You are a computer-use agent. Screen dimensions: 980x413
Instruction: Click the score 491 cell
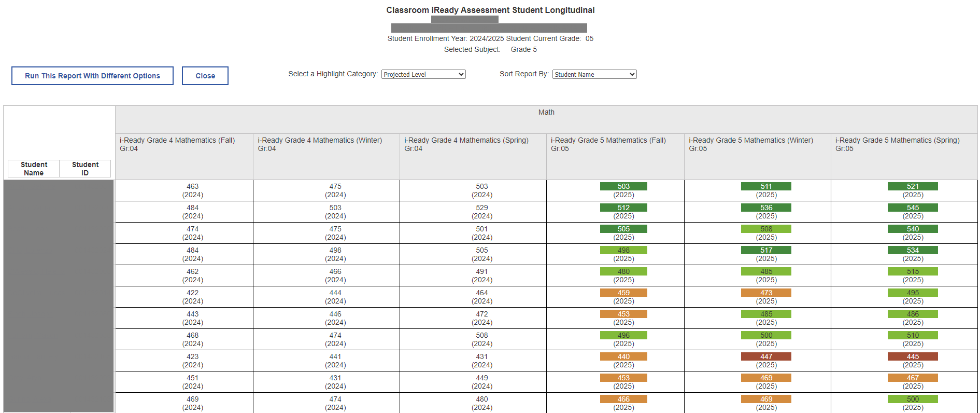click(473, 276)
